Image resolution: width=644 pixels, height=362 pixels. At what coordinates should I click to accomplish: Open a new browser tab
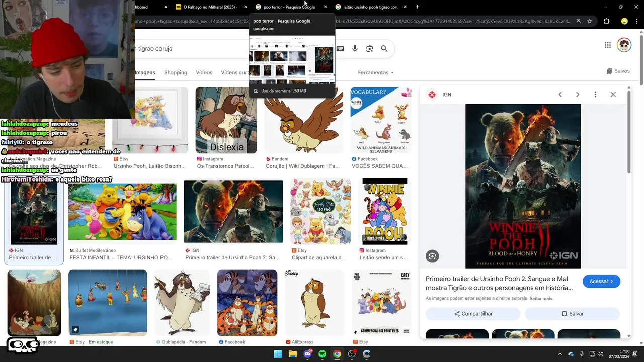(x=417, y=7)
